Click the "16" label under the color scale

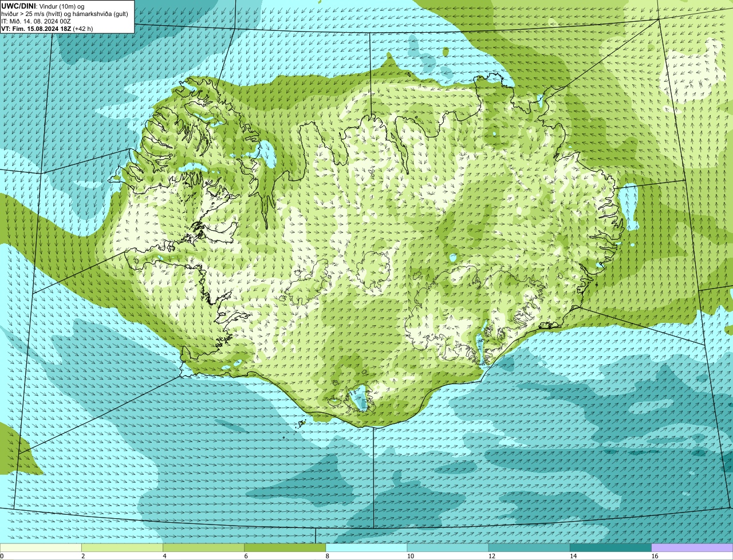(x=655, y=556)
